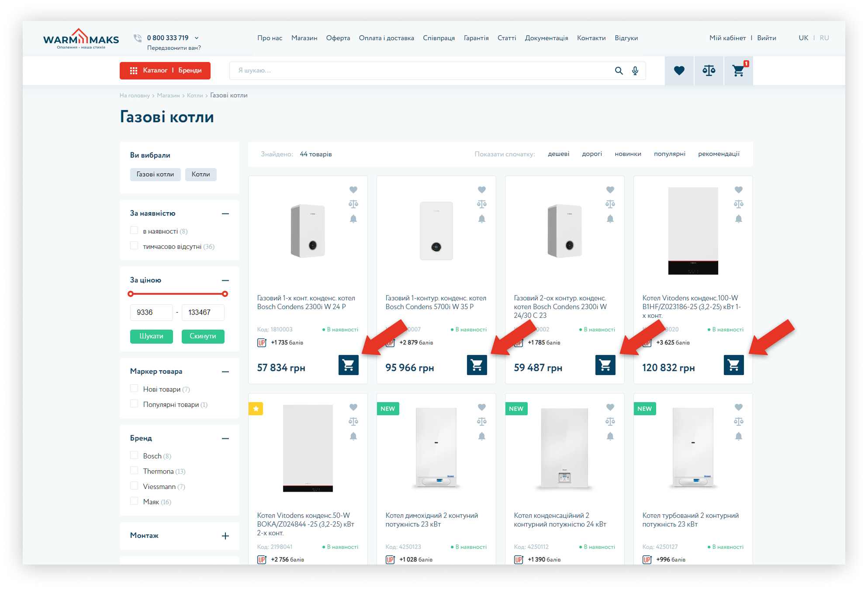Collapse the 'Маркер товара' section
Viewport: 868px width, 589px height.
click(x=225, y=372)
